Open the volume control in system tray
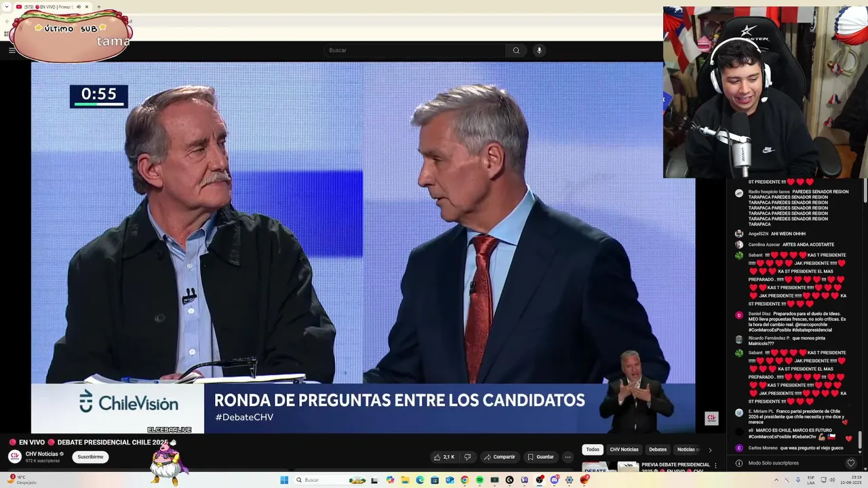The image size is (868, 488). pyautogui.click(x=832, y=480)
